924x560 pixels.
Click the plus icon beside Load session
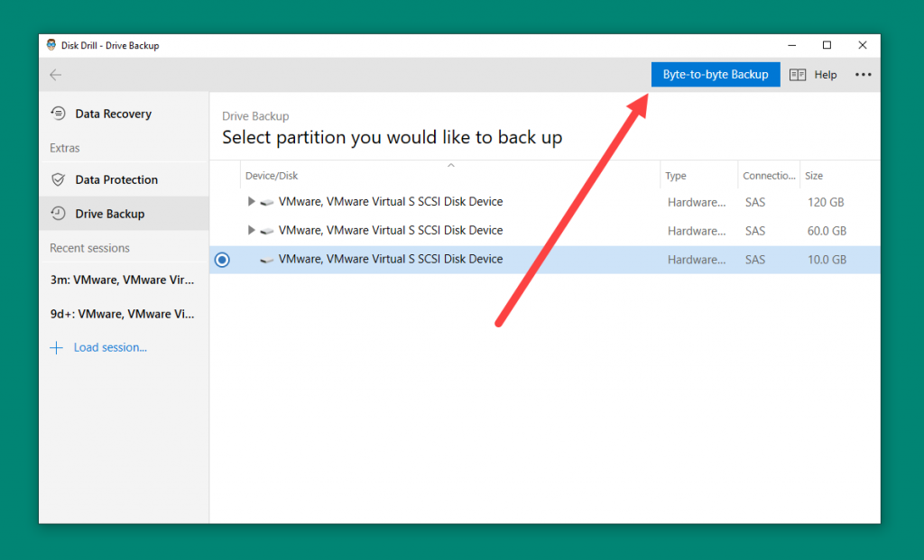click(x=57, y=347)
